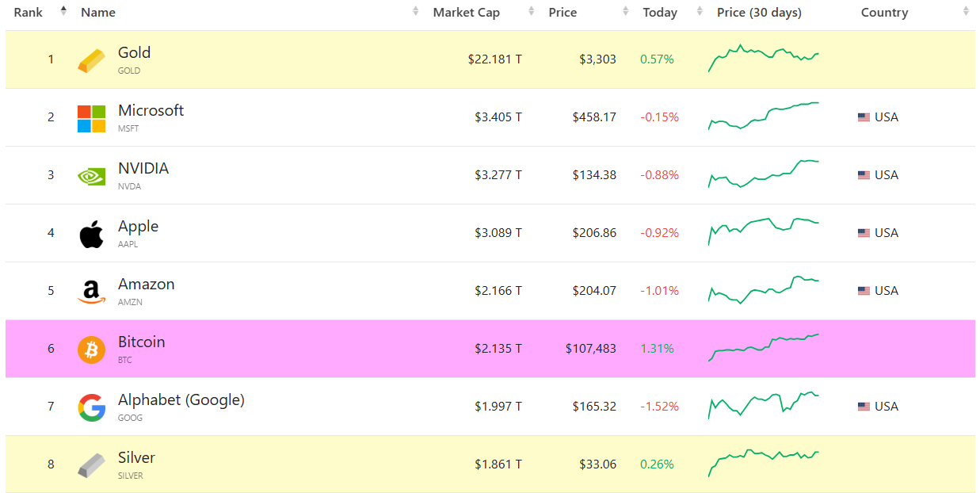Screen dimensions: 980x493
Task: Click Bitcoin price $107,483
Action: click(x=591, y=349)
